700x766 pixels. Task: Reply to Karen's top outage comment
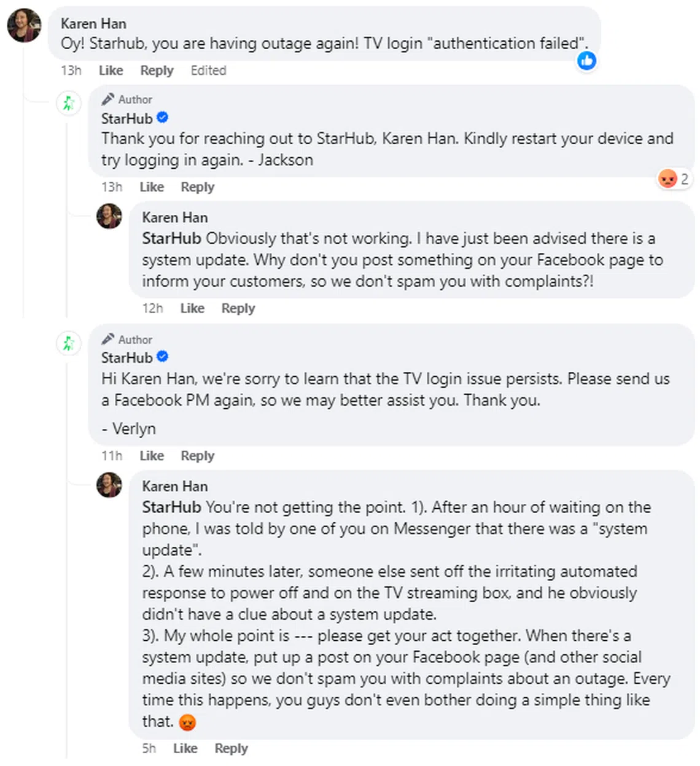pos(157,71)
